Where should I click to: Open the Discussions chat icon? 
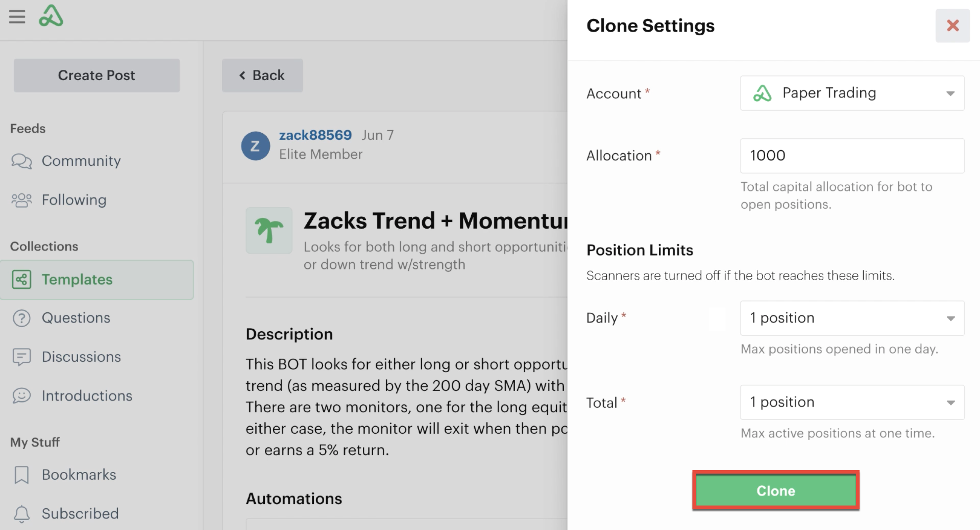pyautogui.click(x=22, y=358)
